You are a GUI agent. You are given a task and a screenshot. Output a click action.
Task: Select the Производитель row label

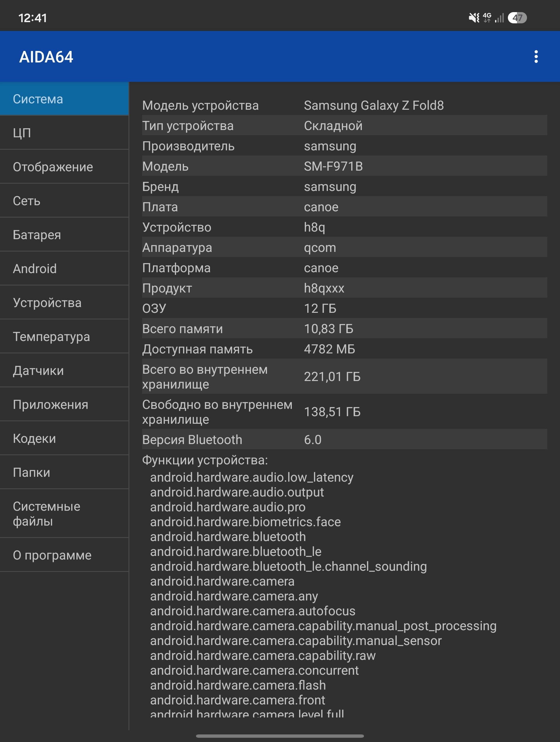tap(188, 146)
